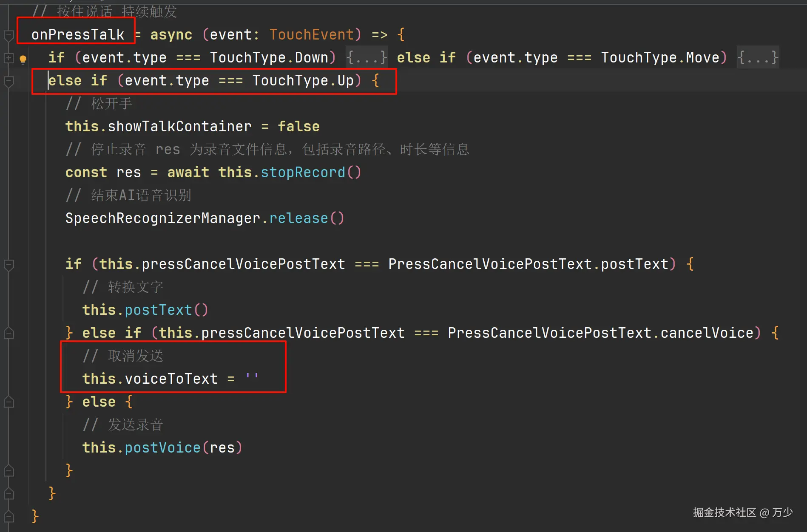This screenshot has width=807, height=532.
Task: Collapse the onPressTalk function fold marker
Action: 9,35
